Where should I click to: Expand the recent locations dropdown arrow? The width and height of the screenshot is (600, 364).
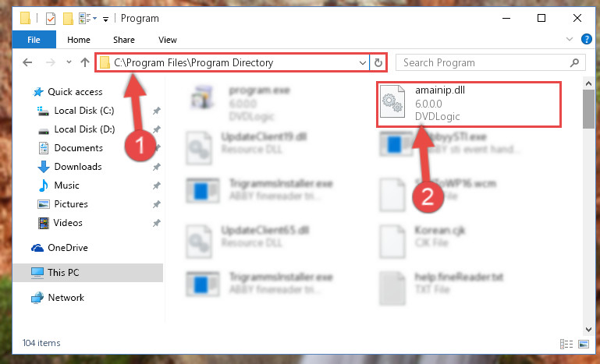click(69, 62)
